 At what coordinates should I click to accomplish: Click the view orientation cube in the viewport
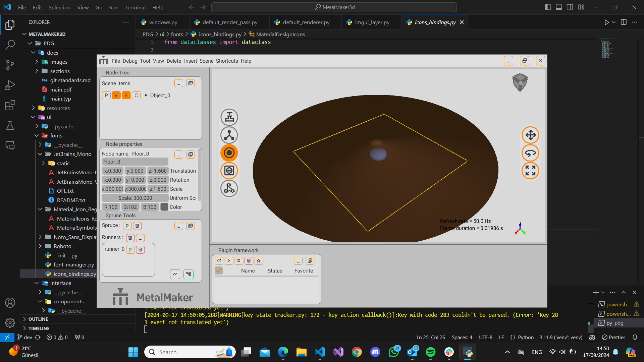click(x=520, y=82)
